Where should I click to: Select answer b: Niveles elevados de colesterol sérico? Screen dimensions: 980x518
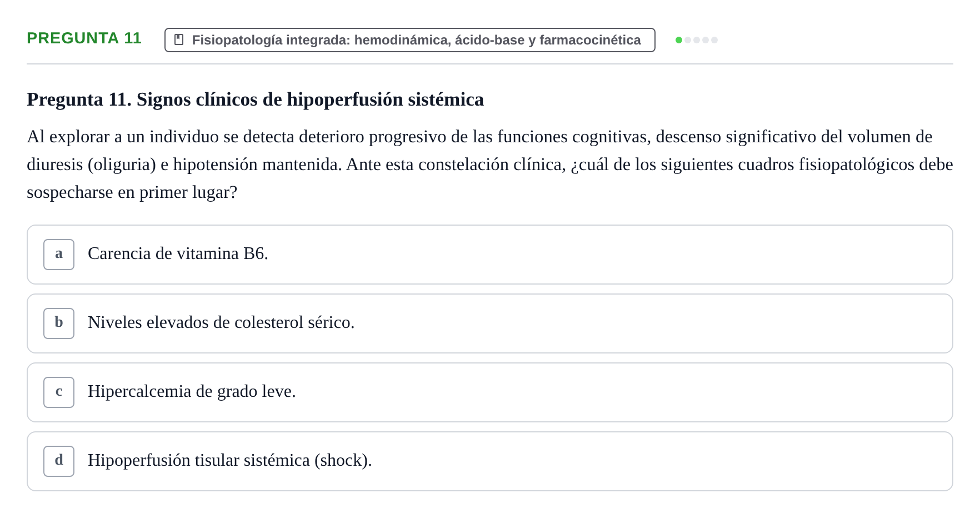point(490,323)
